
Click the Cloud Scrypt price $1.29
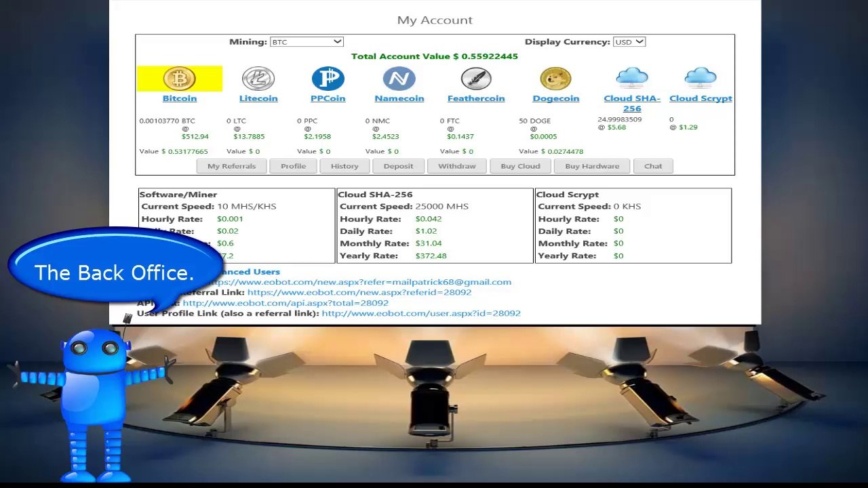point(688,127)
